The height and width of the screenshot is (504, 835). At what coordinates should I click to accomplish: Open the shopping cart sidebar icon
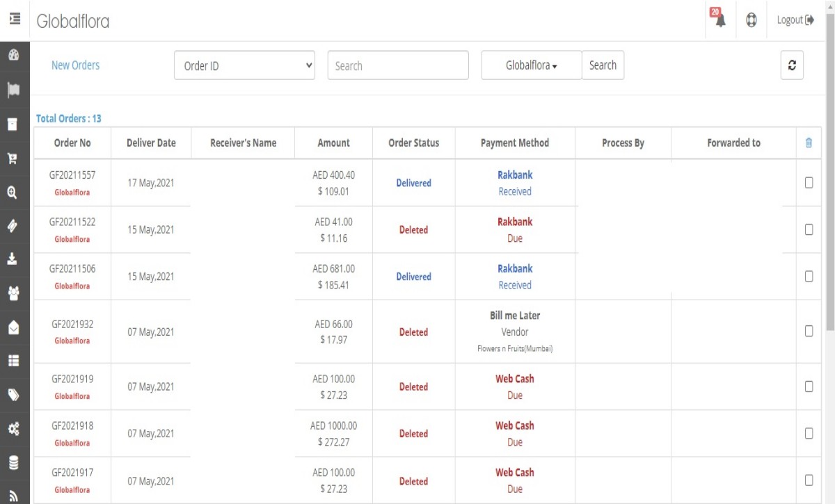pos(13,158)
